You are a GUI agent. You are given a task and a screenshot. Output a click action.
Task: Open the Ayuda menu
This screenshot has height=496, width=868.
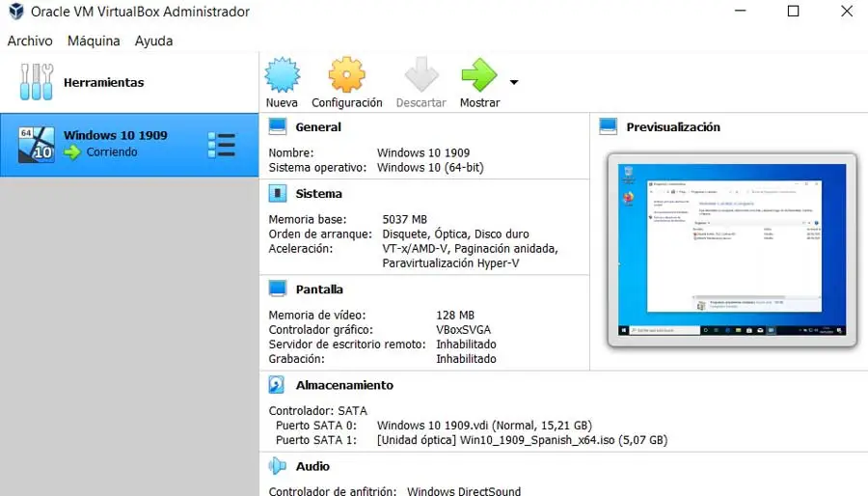pos(154,41)
